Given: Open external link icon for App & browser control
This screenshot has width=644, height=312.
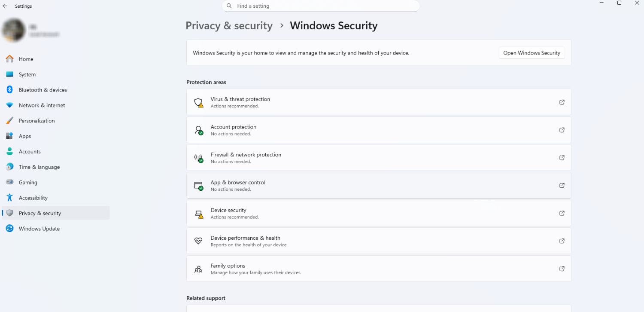Looking at the screenshot, I should pos(562,185).
